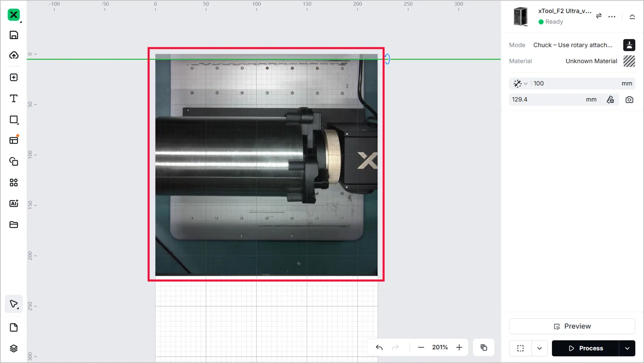This screenshot has width=644, height=363.
Task: Open the layers panel icon
Action: 14,348
